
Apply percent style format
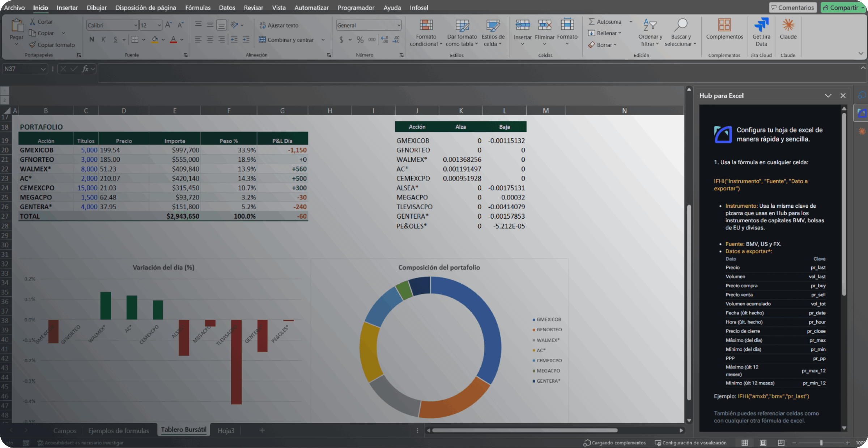coord(360,39)
